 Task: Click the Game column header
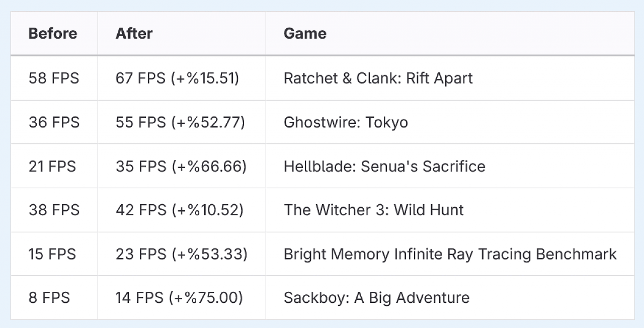click(305, 34)
